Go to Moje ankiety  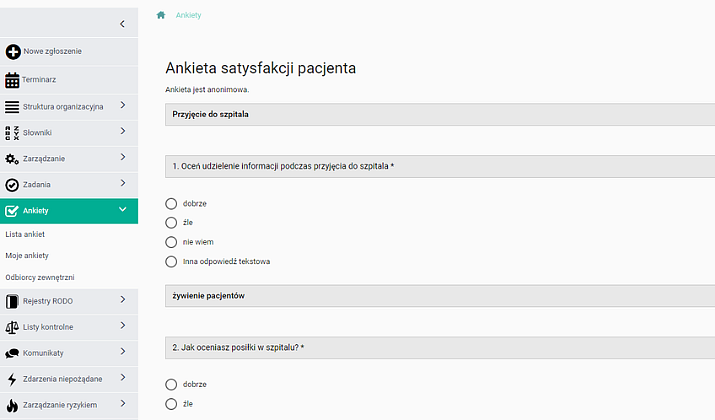click(x=27, y=256)
